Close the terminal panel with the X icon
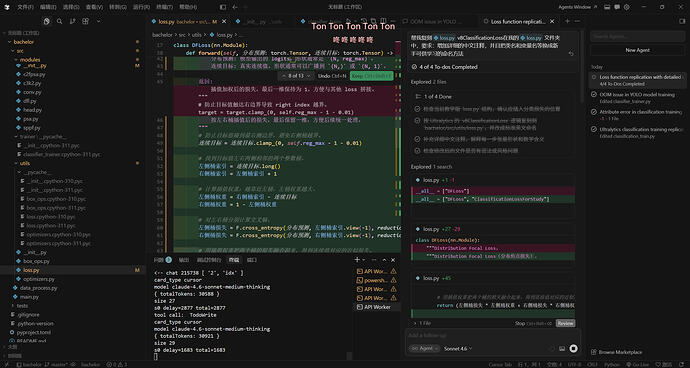Image resolution: width=690 pixels, height=368 pixels. coord(393,260)
